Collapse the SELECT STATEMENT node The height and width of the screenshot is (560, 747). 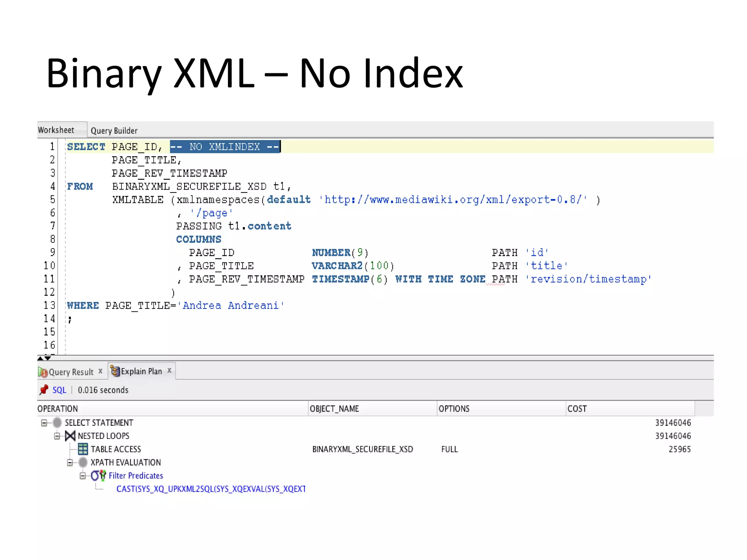pos(44,423)
